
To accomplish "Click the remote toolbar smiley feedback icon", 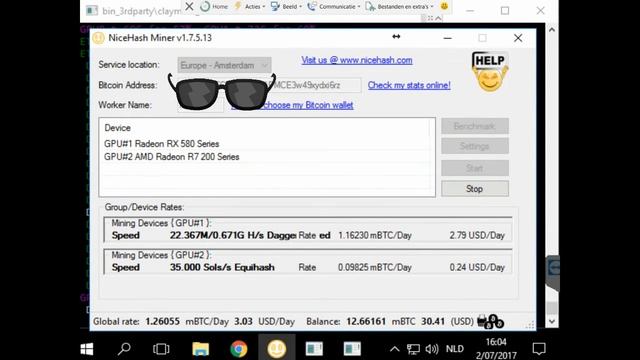I will pos(444,6).
